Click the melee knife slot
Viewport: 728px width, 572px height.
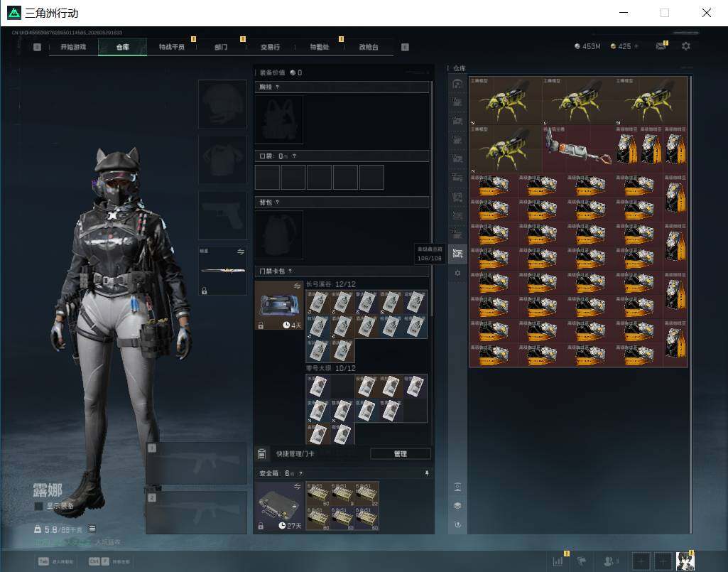(x=222, y=271)
